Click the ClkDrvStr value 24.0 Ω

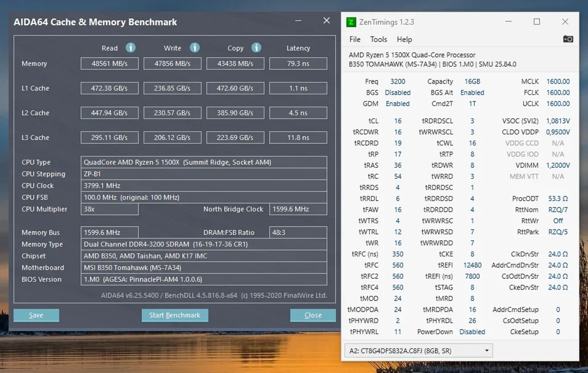point(558,254)
